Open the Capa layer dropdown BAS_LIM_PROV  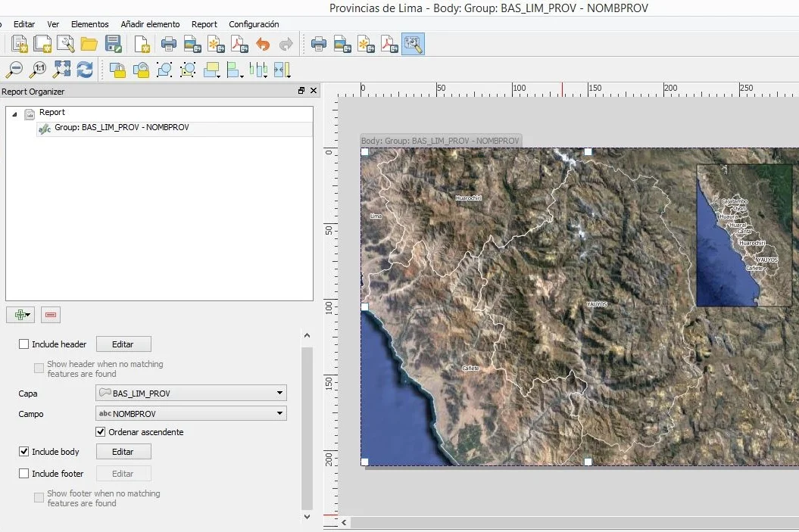click(x=191, y=393)
